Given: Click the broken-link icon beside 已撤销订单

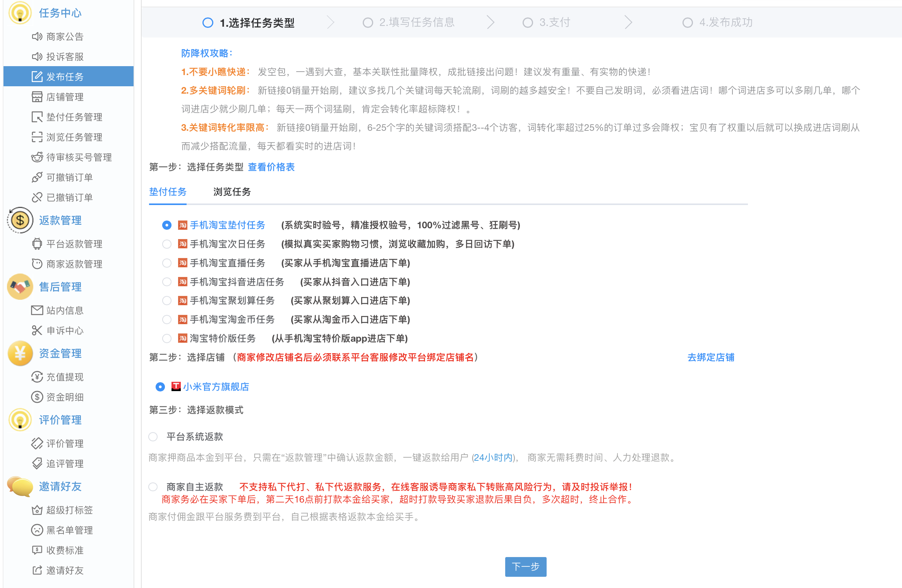Looking at the screenshot, I should click(x=37, y=197).
